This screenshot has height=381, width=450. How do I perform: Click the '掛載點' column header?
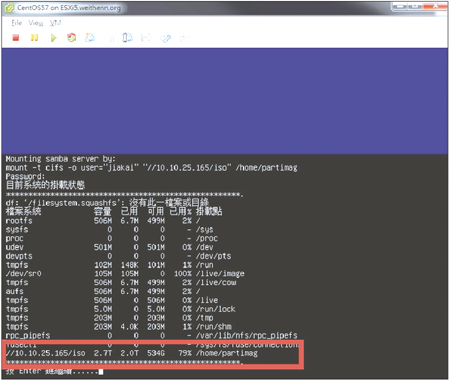[209, 211]
